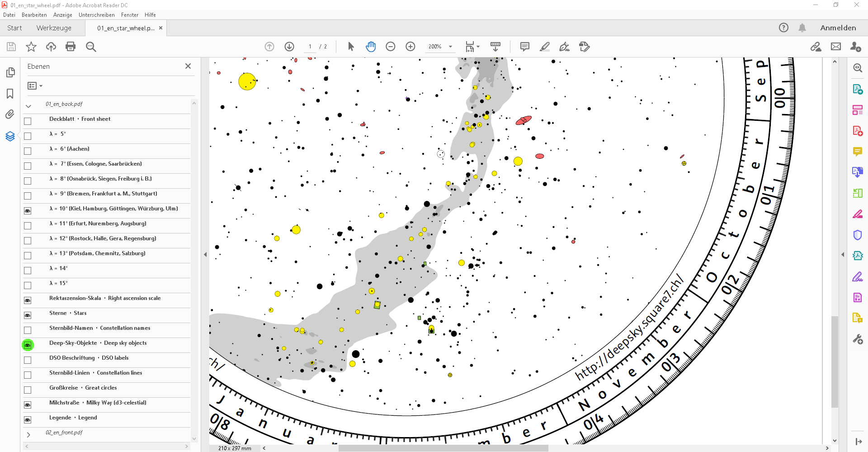Select the arrow selection tool
The height and width of the screenshot is (452, 868).
pos(351,47)
